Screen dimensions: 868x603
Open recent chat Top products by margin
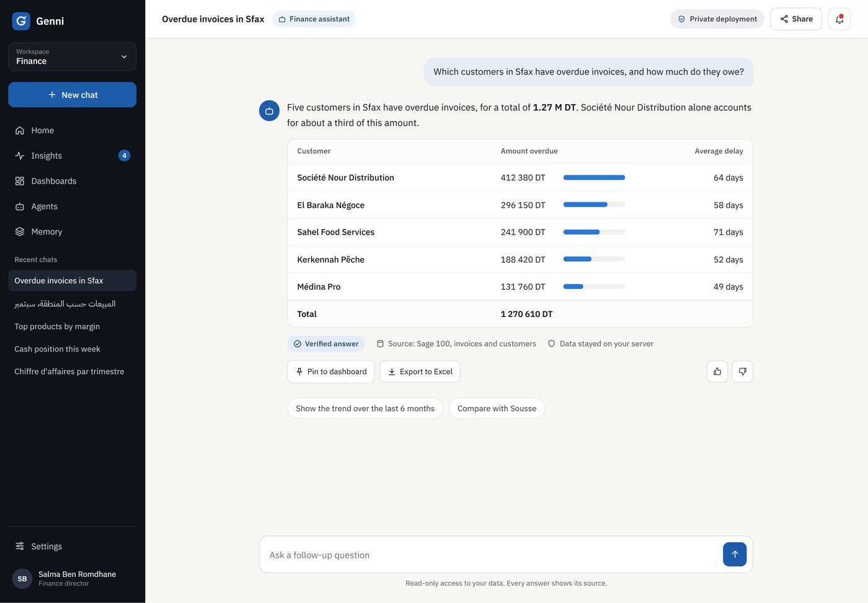tap(72, 326)
